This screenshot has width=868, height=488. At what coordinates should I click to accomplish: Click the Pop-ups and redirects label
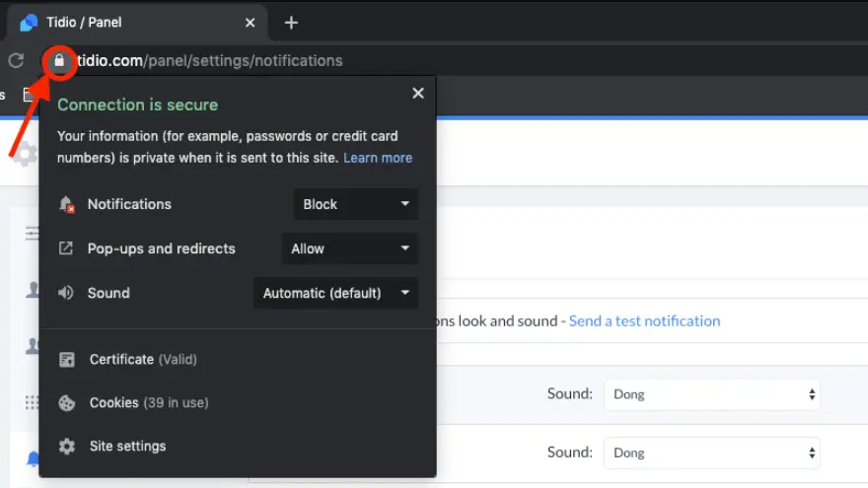point(161,248)
